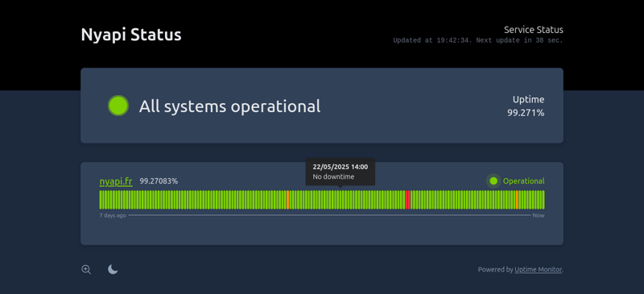Click the "No downtime" tooltip text
Viewport: 644px width, 294px height.
pos(333,177)
